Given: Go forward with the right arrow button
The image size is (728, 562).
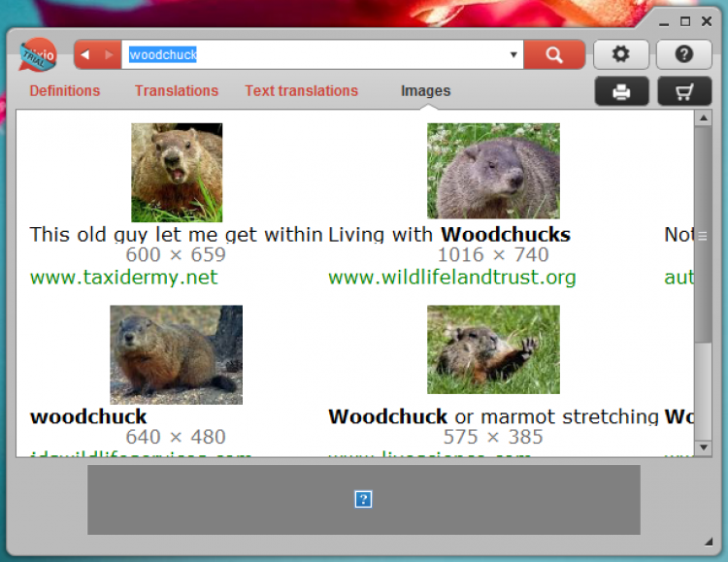Looking at the screenshot, I should coord(110,54).
